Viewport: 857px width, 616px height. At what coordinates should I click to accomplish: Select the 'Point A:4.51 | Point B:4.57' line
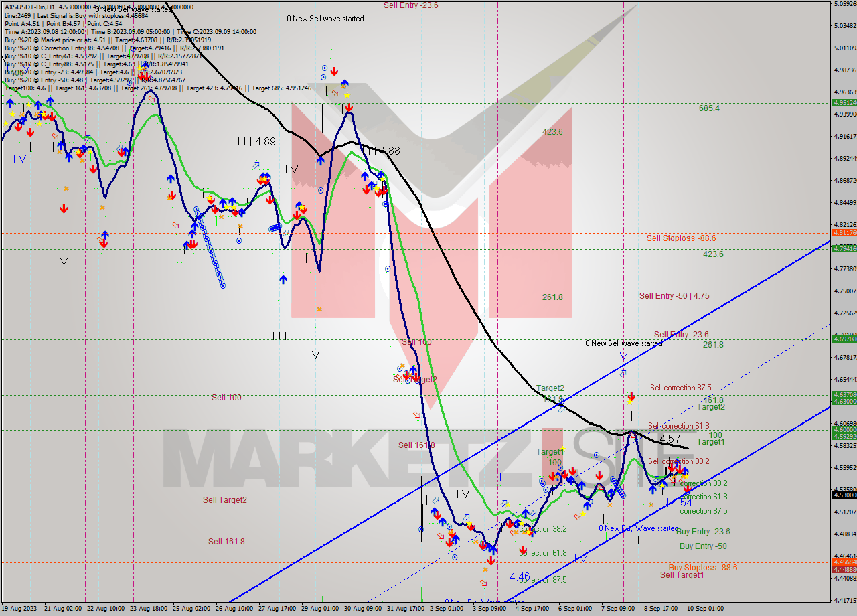click(x=64, y=23)
